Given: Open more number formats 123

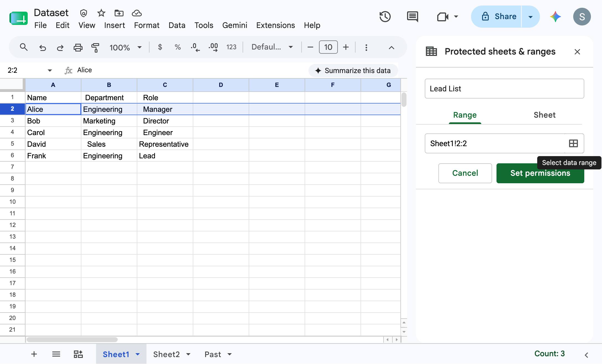Looking at the screenshot, I should 231,47.
